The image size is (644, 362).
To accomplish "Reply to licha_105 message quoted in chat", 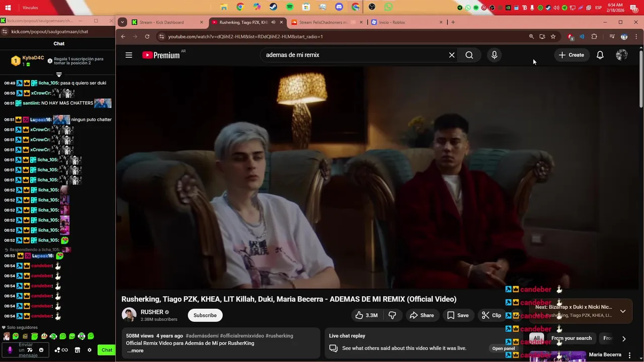I will 37,249.
